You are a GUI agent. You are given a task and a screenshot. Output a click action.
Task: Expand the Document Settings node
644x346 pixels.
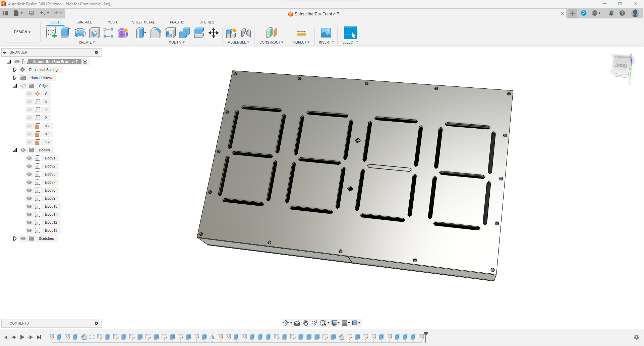coord(15,69)
